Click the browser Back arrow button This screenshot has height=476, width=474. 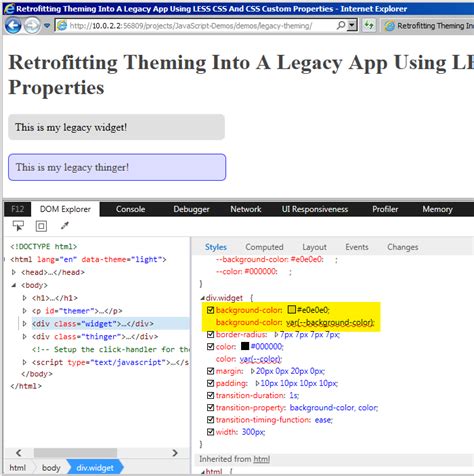(13, 25)
